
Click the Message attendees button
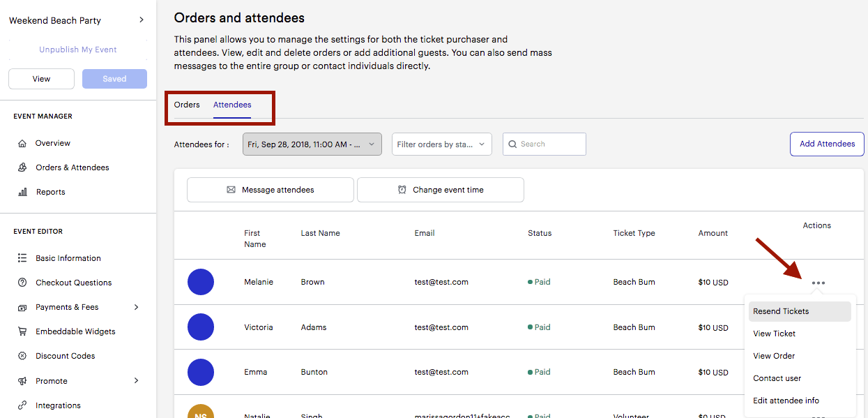tap(271, 190)
